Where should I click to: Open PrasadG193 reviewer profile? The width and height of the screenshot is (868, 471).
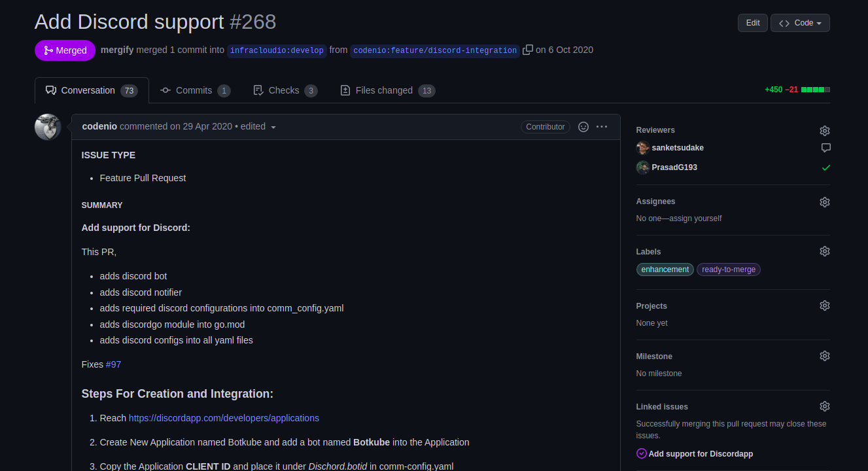coord(674,167)
